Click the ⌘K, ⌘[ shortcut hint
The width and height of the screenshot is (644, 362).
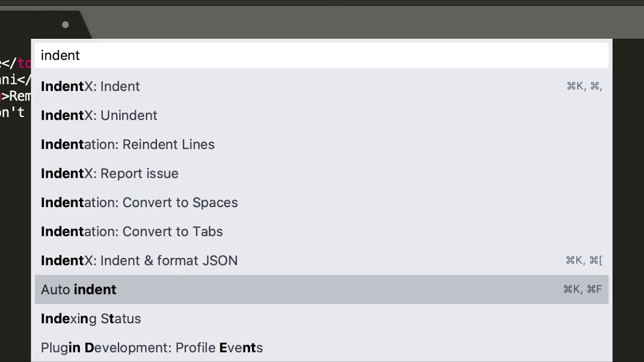tap(584, 260)
